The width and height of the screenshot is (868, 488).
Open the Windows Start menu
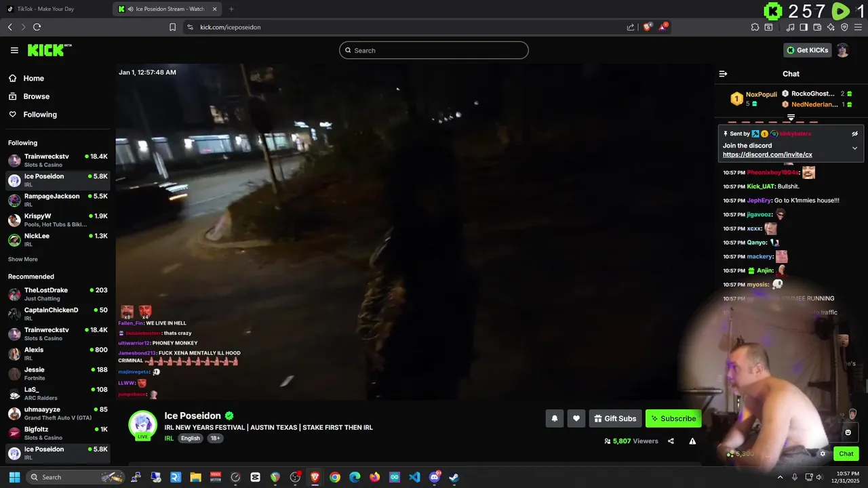pyautogui.click(x=14, y=477)
